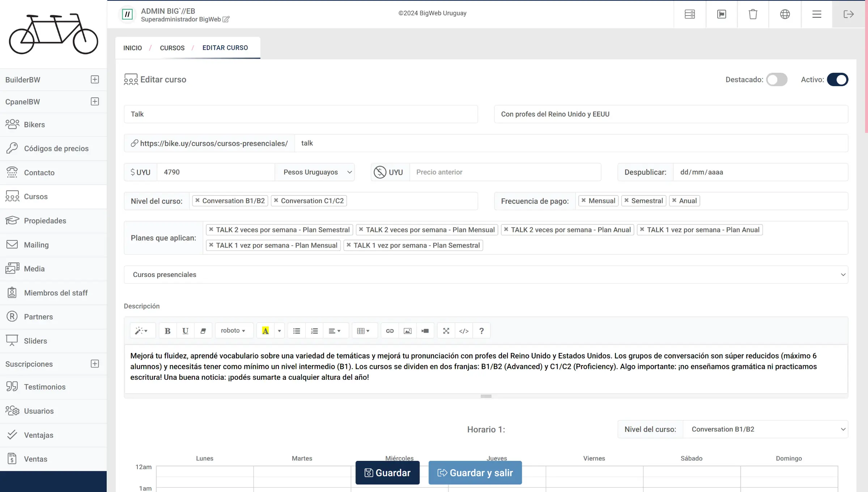Expand the BuilderBW sidebar section
868x492 pixels.
point(95,80)
